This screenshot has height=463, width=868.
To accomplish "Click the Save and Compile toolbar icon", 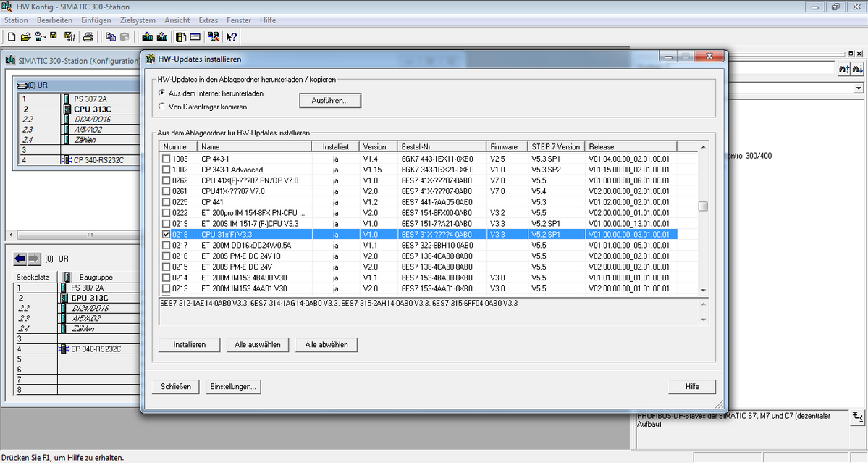I will click(70, 36).
